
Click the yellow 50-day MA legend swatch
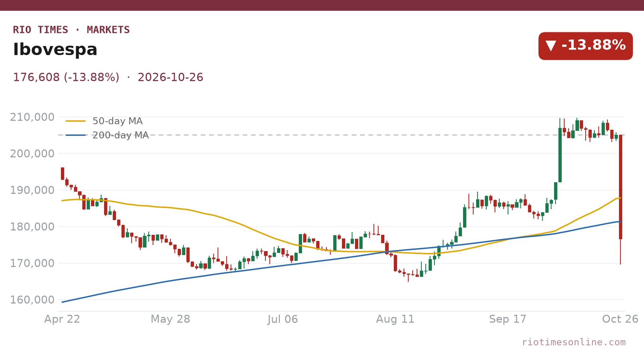(76, 121)
